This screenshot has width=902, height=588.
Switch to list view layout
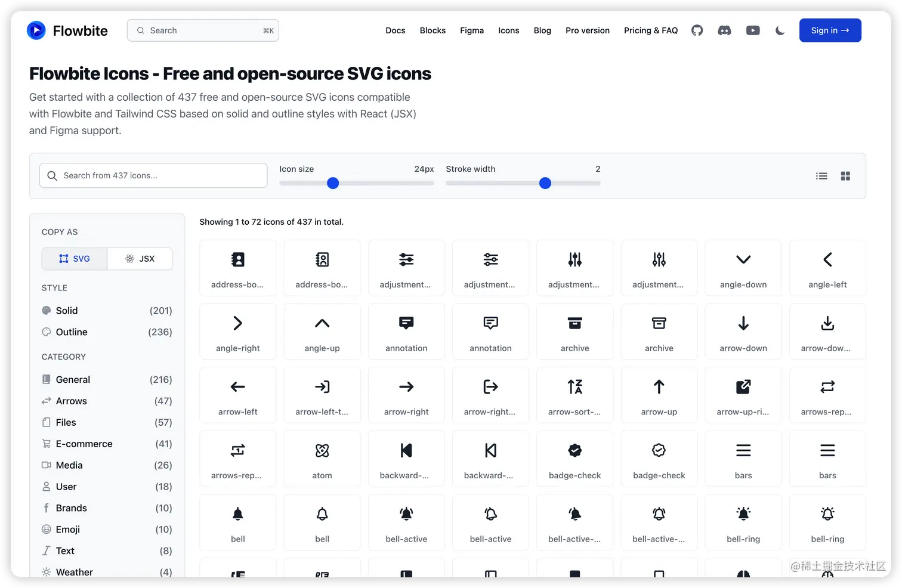click(x=821, y=176)
